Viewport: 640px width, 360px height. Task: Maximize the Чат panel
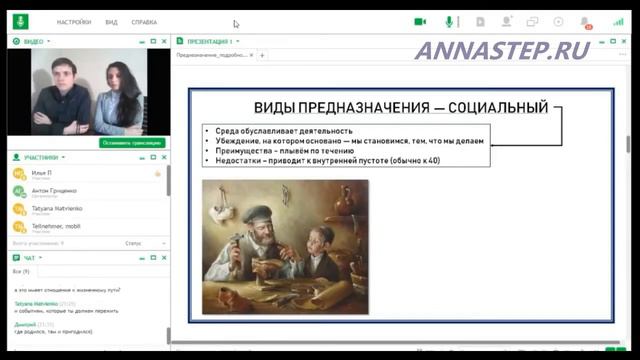pos(153,258)
